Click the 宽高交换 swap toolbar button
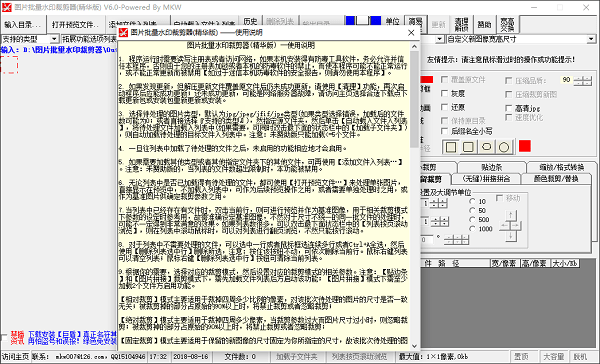Image resolution: width=600 pixels, height=364 pixels. point(507,24)
